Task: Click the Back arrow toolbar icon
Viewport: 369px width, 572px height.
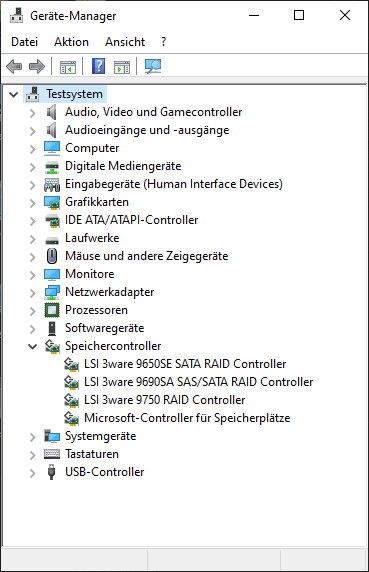Action: point(14,66)
